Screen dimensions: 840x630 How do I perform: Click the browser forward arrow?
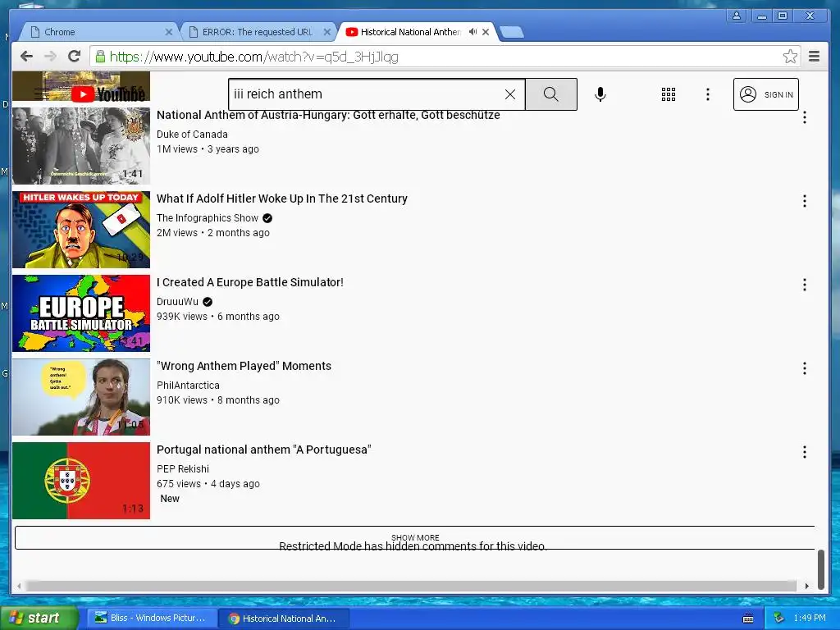click(x=50, y=57)
